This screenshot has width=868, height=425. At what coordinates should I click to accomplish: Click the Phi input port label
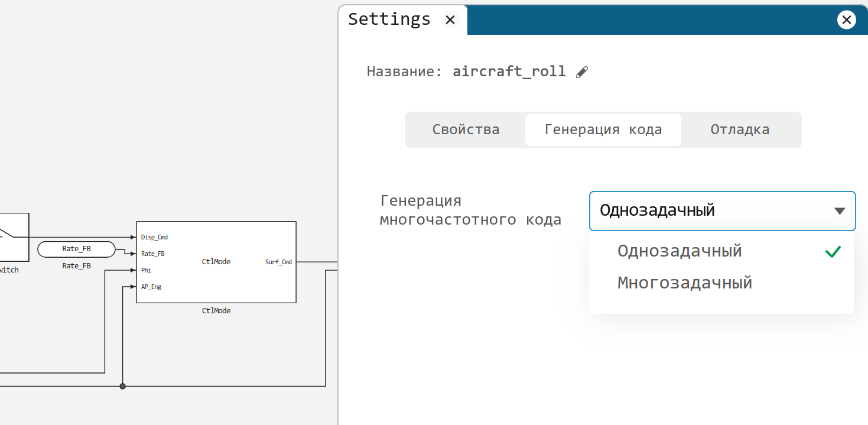point(147,270)
